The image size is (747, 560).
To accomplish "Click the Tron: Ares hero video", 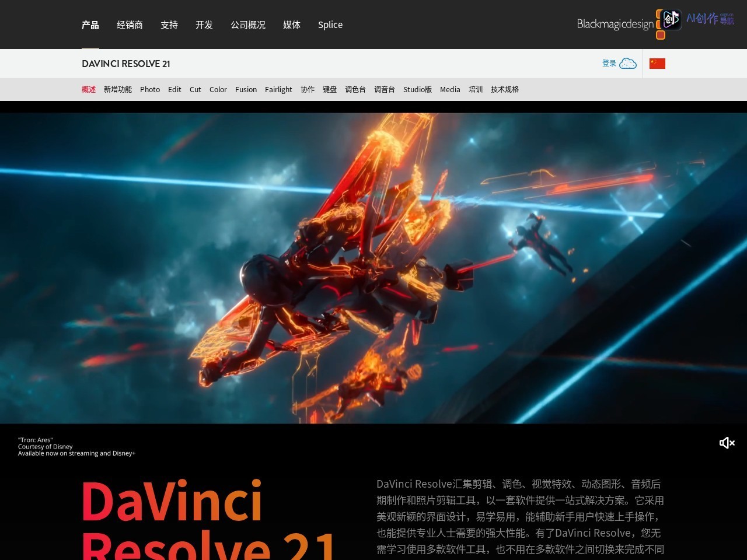I will click(373, 268).
